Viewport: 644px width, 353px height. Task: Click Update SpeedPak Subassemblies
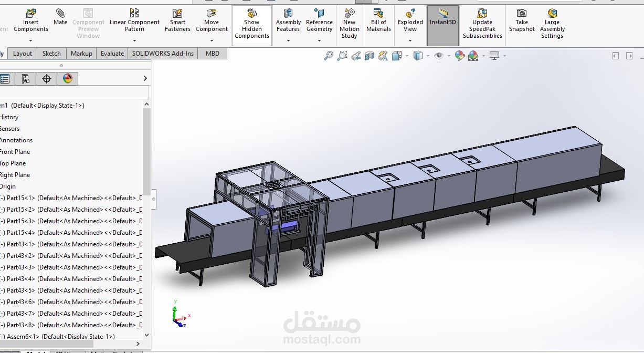coord(482,24)
